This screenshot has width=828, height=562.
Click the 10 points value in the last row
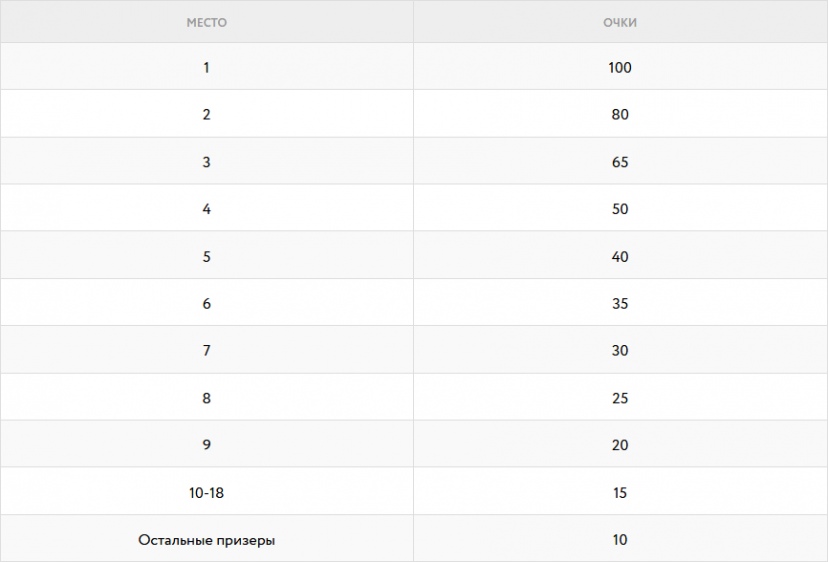pyautogui.click(x=620, y=539)
